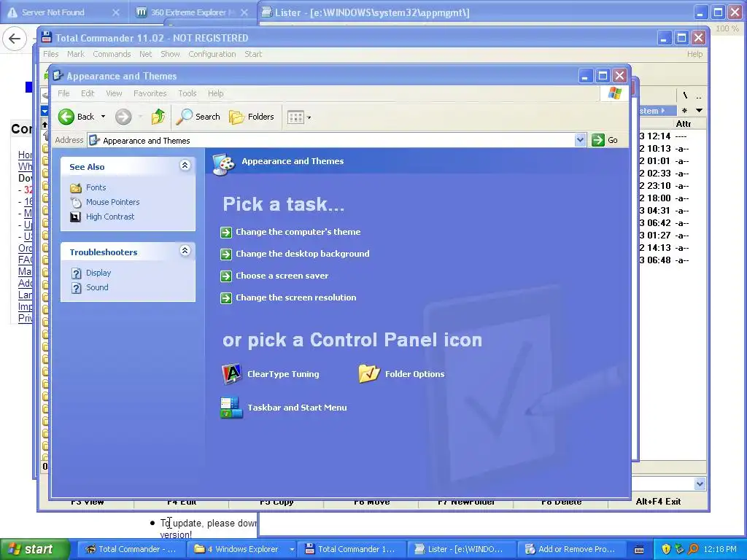Toggle the Folders pane button
This screenshot has width=747, height=560.
click(x=252, y=117)
